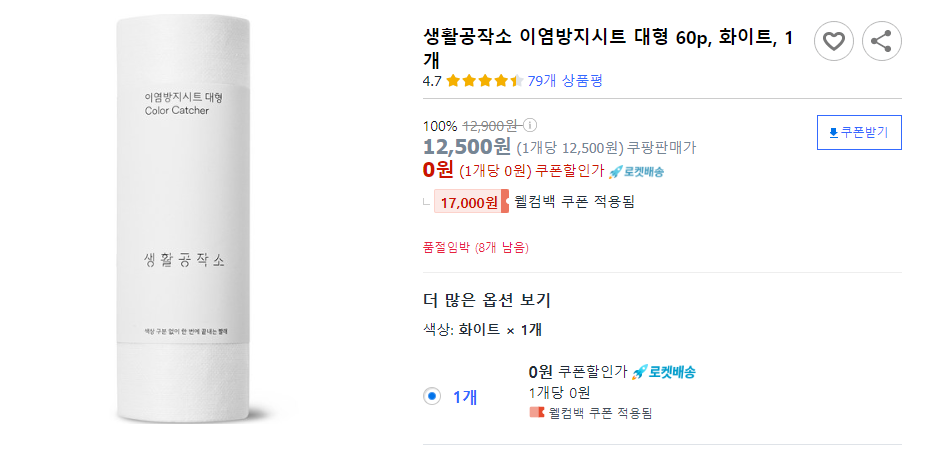
Task: Click the five-star rating icons
Action: [485, 81]
